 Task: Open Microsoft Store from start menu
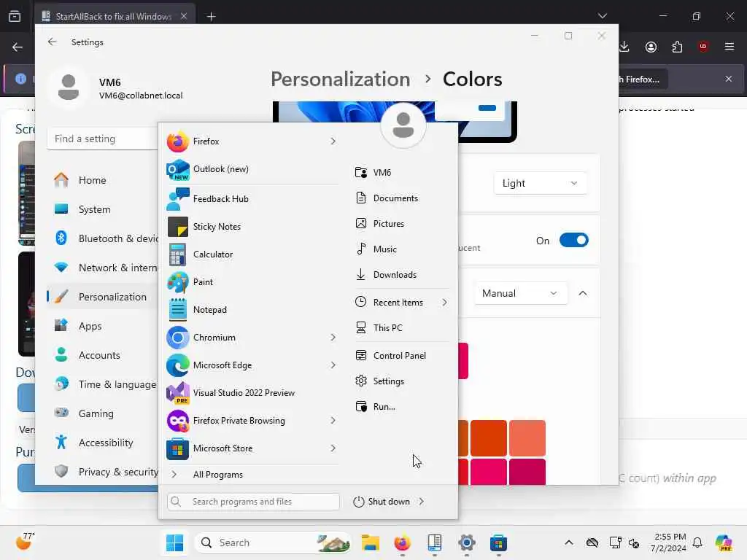pos(251,448)
